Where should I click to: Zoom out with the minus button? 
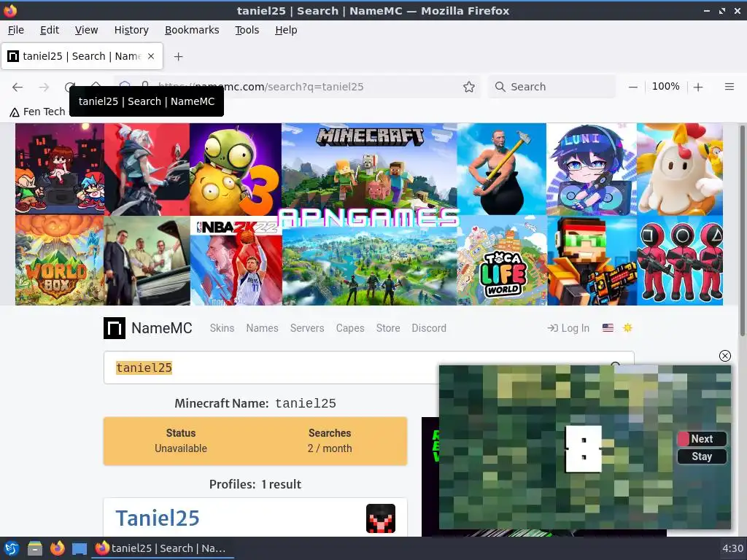632,87
